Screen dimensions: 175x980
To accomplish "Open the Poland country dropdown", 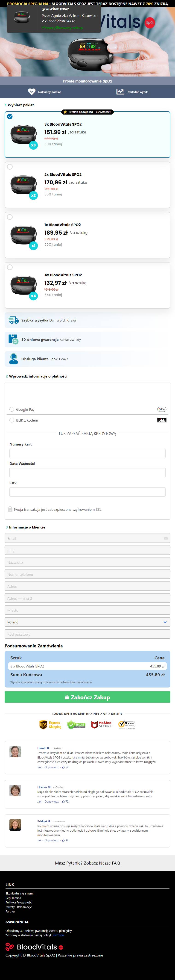I will pyautogui.click(x=87, y=622).
